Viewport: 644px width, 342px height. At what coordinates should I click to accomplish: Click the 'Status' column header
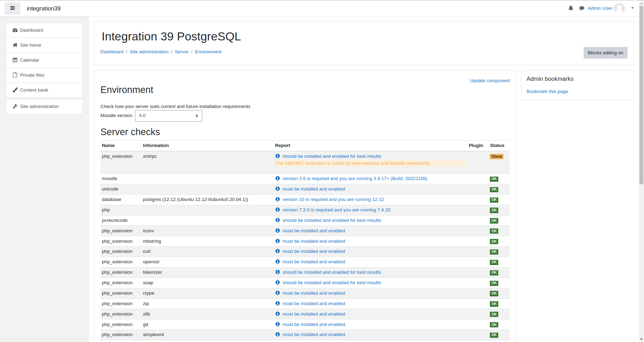(x=497, y=146)
